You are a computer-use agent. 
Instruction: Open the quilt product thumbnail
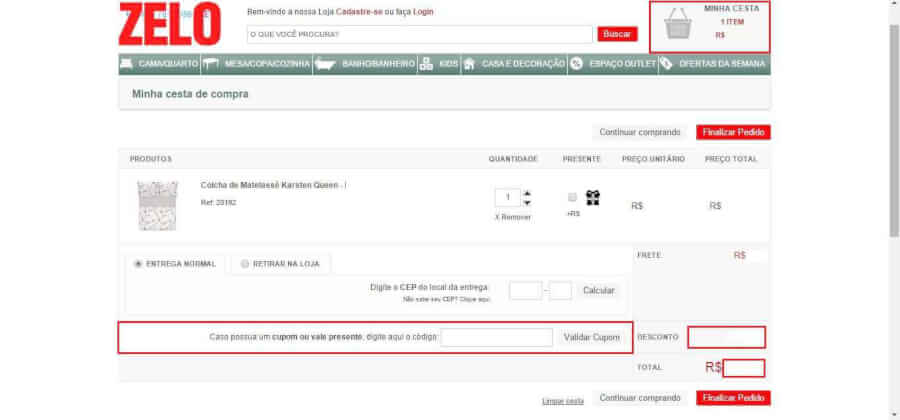[x=158, y=205]
